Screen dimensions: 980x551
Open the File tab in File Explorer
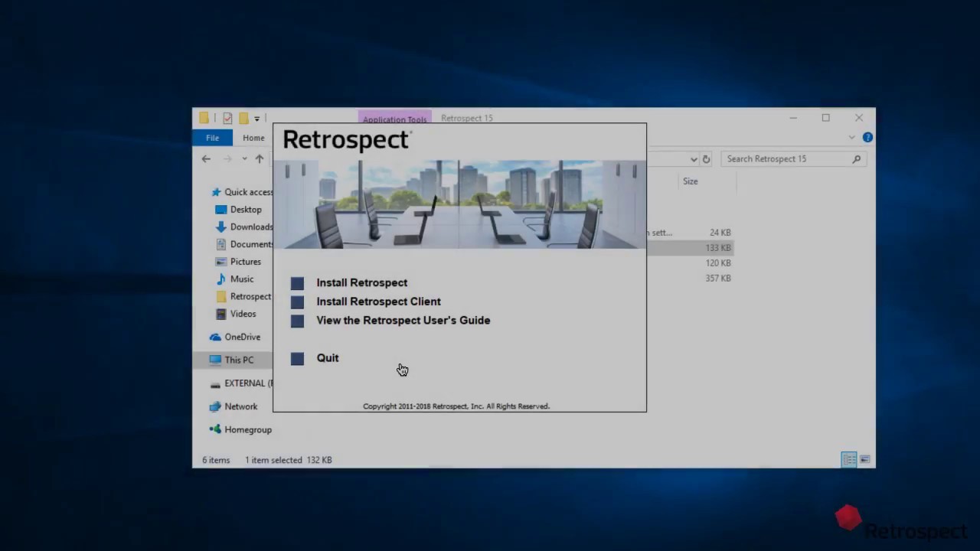point(212,138)
